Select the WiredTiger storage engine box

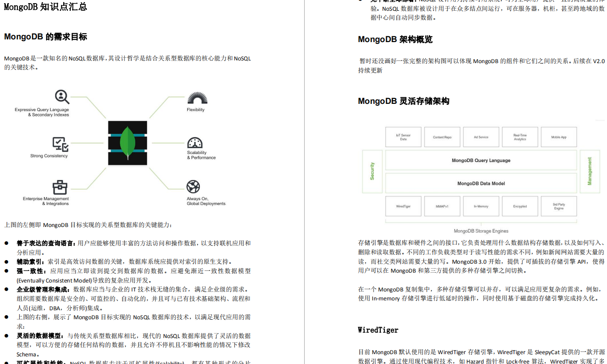point(403,206)
